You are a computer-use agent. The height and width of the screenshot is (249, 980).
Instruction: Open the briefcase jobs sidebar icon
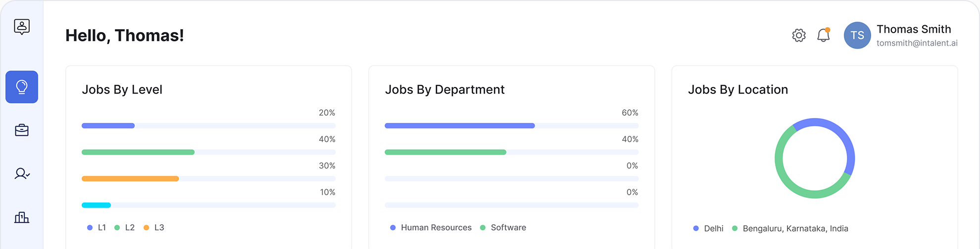[x=22, y=130]
